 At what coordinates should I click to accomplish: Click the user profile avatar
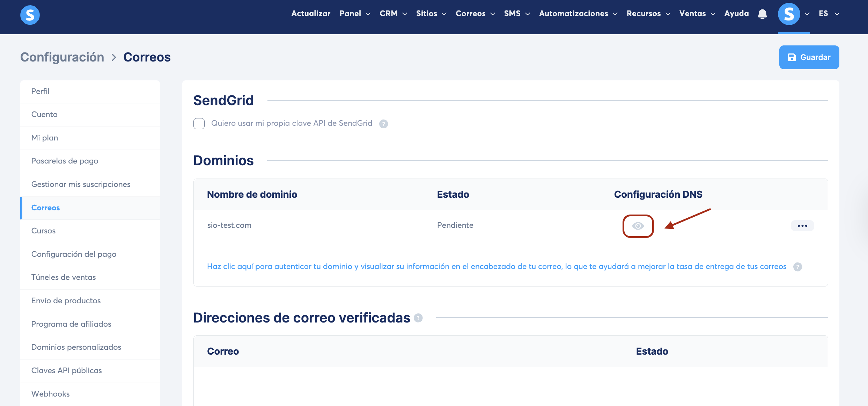[x=789, y=14]
